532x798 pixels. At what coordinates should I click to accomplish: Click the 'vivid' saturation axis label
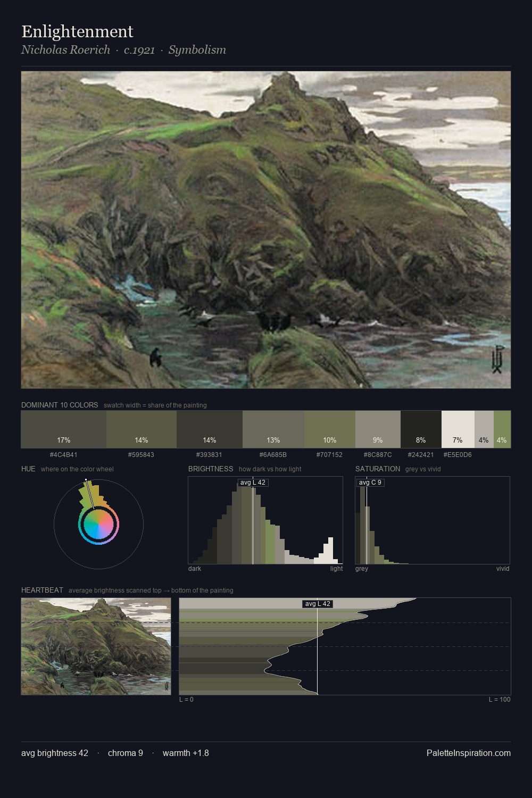pyautogui.click(x=503, y=569)
